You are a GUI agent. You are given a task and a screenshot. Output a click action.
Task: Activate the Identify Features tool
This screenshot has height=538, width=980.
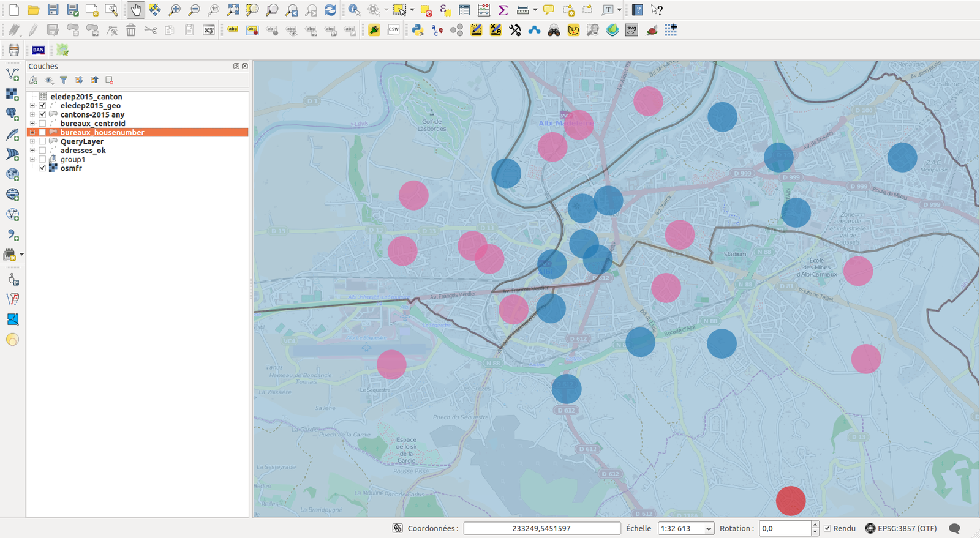click(354, 10)
